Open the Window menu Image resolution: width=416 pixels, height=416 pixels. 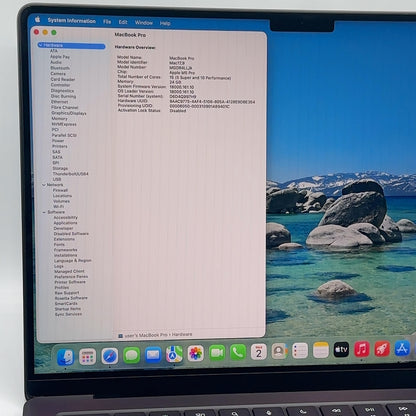pos(144,23)
